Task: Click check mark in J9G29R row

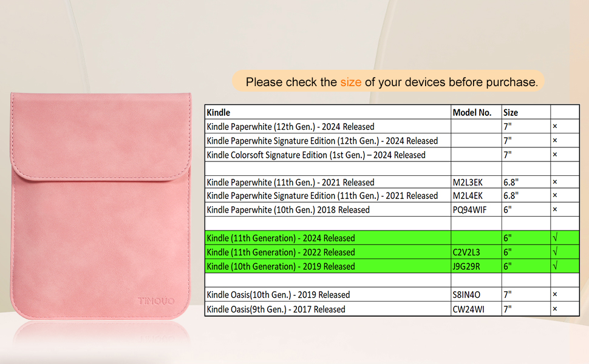Action: tap(555, 266)
